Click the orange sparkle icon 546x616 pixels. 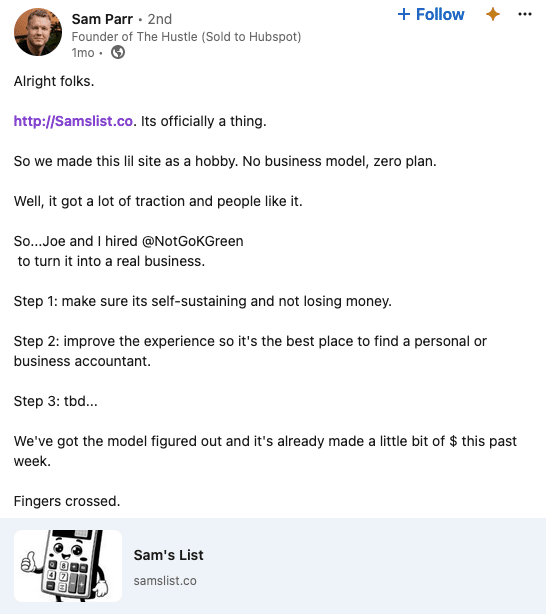click(x=493, y=15)
